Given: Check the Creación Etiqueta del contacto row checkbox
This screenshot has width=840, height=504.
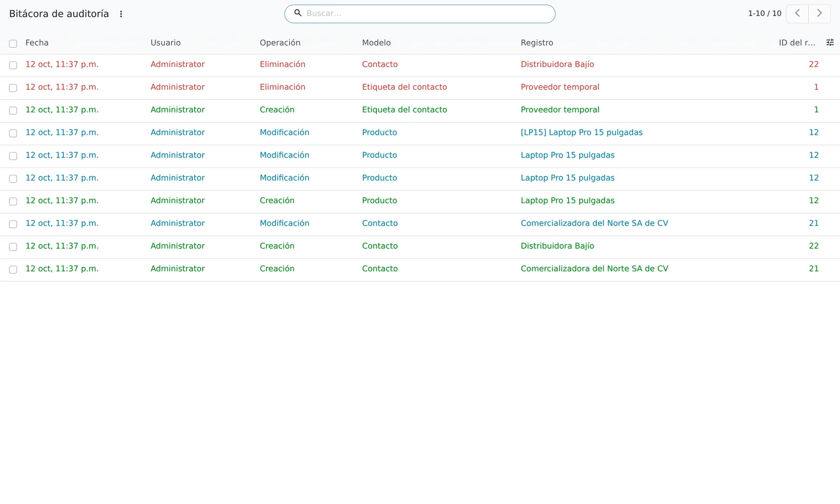Looking at the screenshot, I should [x=13, y=110].
